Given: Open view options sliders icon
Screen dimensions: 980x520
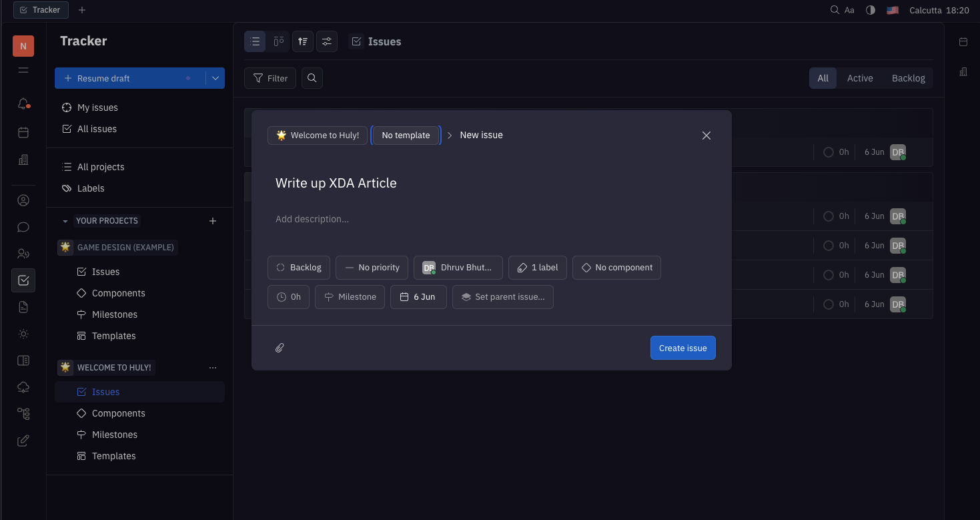Looking at the screenshot, I should point(327,41).
